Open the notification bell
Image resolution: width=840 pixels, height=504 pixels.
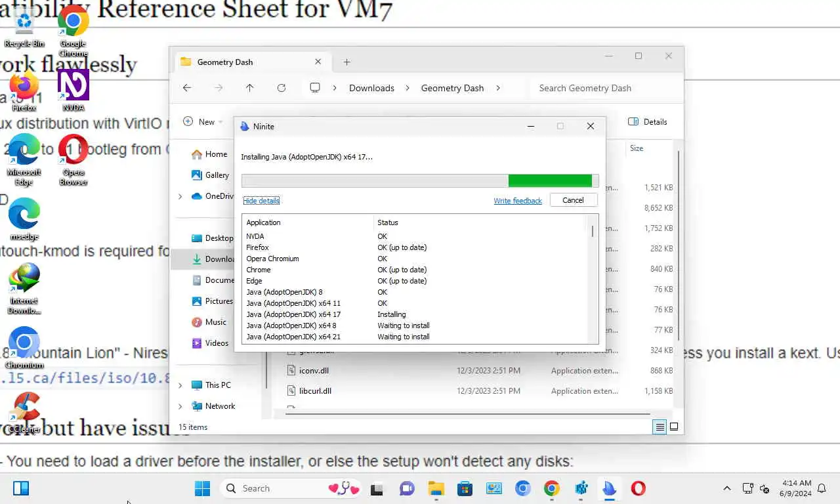pos(822,488)
